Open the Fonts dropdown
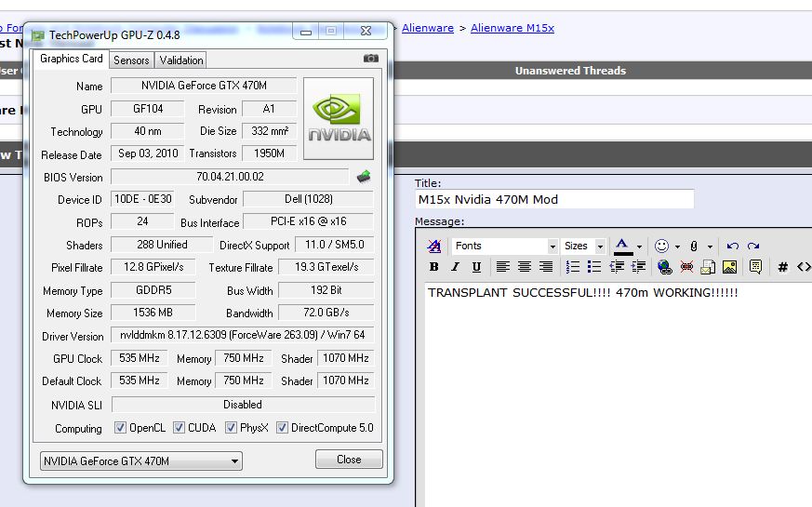 505,246
